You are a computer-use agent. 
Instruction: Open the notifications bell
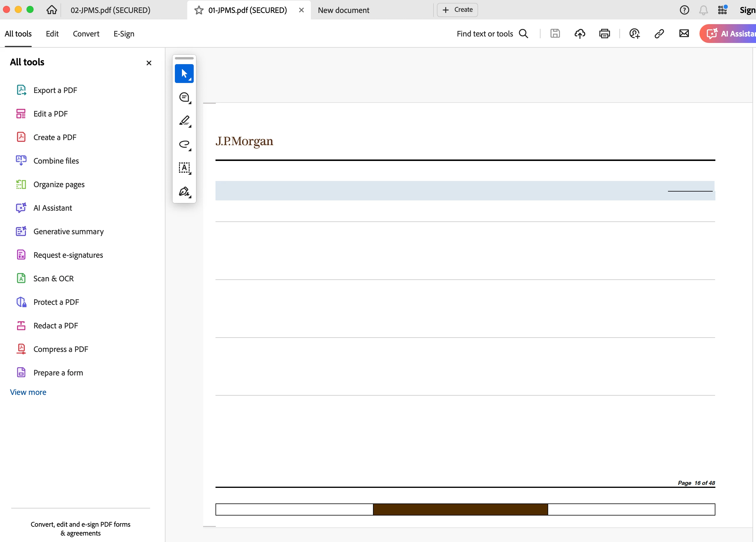703,10
